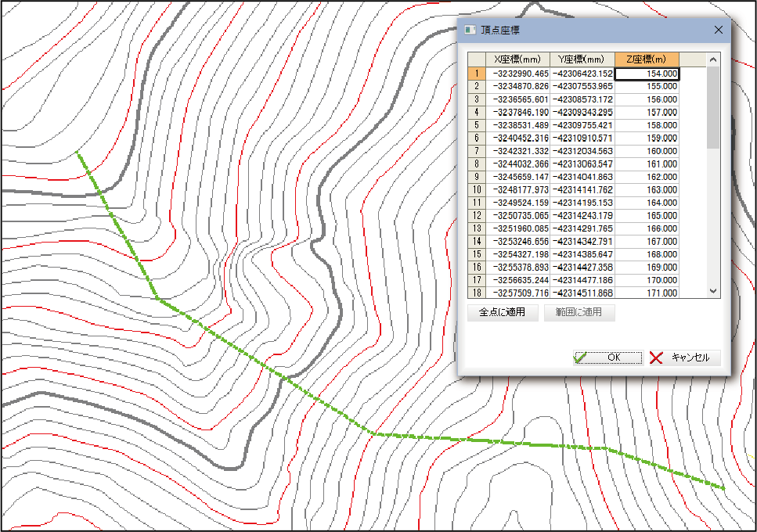Viewport: 757px width, 532px height.
Task: Select the Z cell containing 154.000
Action: 647,74
